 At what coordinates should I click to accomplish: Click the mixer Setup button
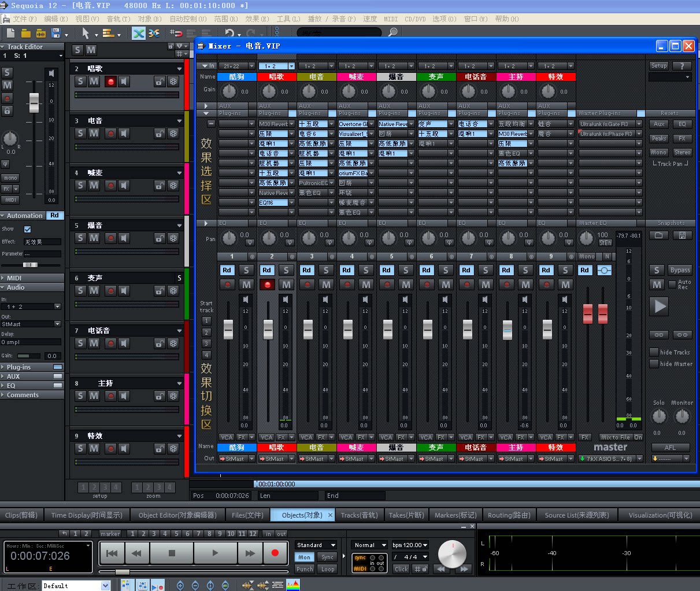(x=659, y=66)
